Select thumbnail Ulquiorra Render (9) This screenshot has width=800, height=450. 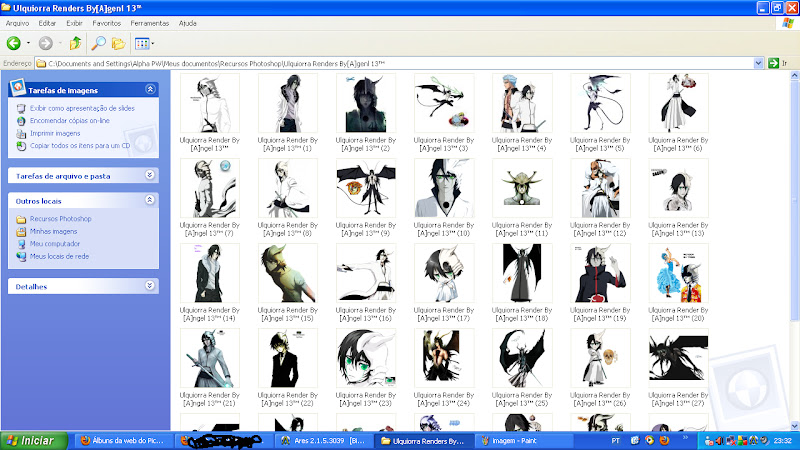coord(366,188)
